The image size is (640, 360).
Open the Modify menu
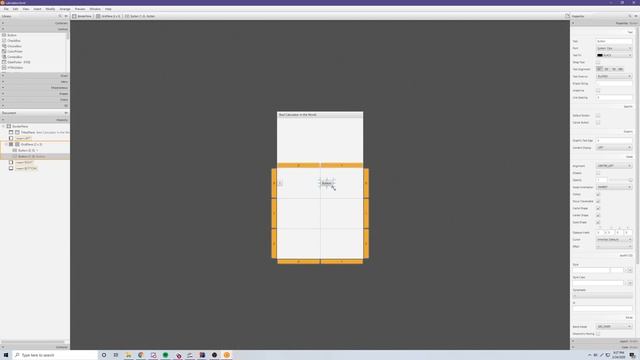point(50,9)
